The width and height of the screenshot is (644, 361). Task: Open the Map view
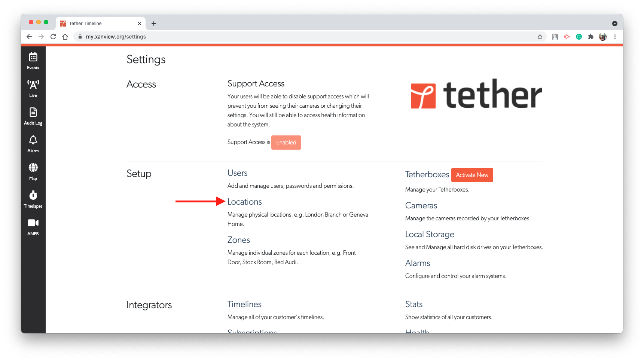(33, 169)
